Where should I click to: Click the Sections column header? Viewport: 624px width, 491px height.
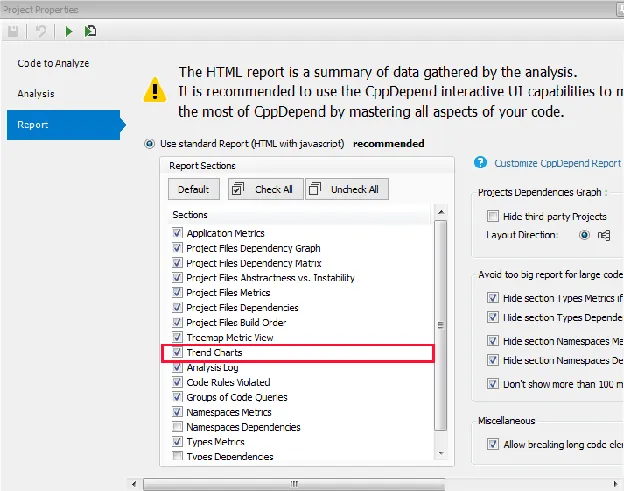pos(301,215)
